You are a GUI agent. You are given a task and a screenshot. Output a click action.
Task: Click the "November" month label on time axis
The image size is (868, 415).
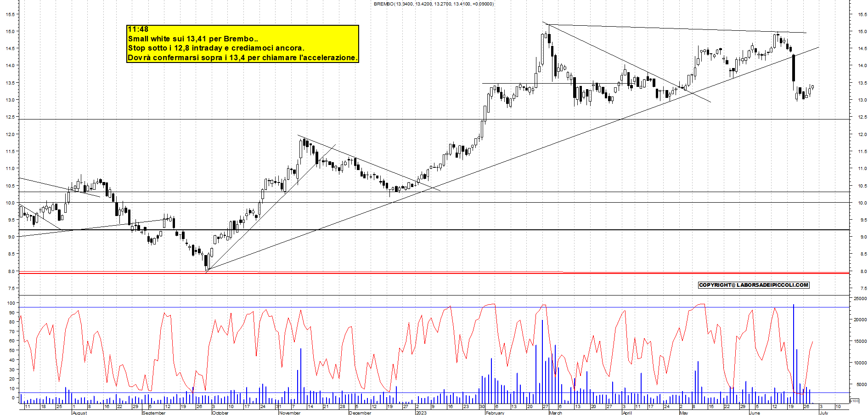[290, 413]
